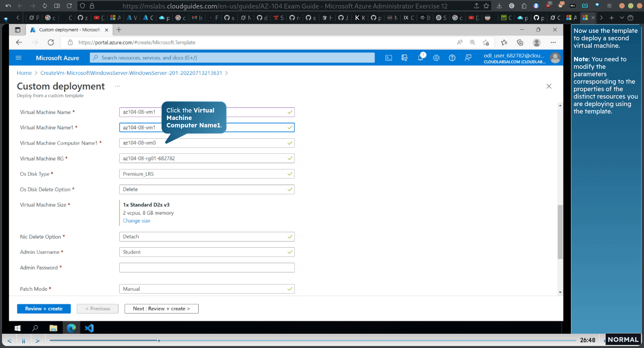This screenshot has height=348, width=644.
Task: Click the Change size link
Action: point(136,221)
